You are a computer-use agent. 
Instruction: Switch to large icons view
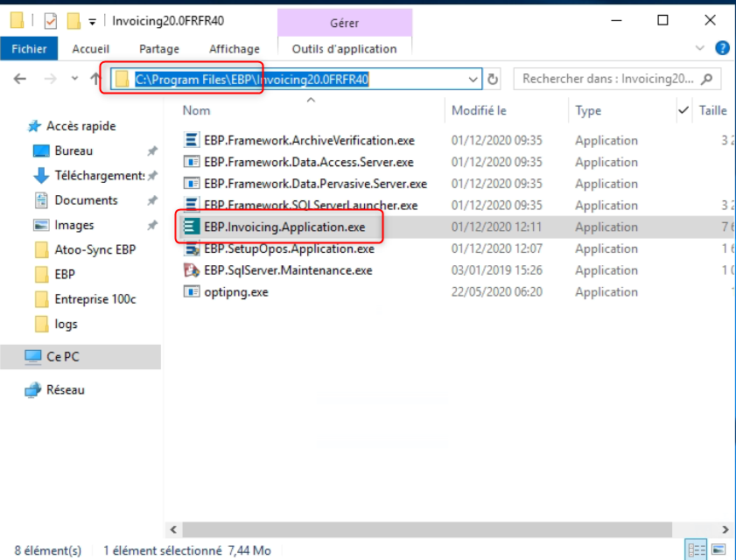(x=718, y=549)
